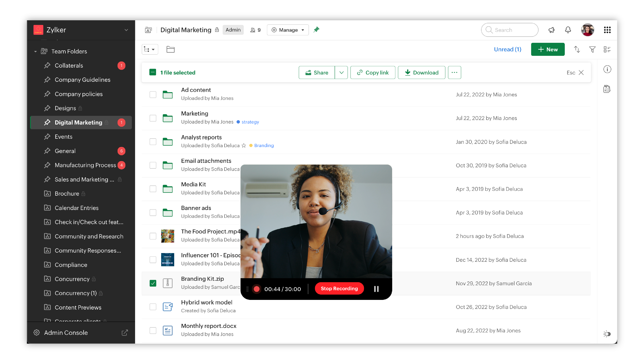Open the Manage dropdown
Image resolution: width=644 pixels, height=362 pixels.
pyautogui.click(x=288, y=30)
